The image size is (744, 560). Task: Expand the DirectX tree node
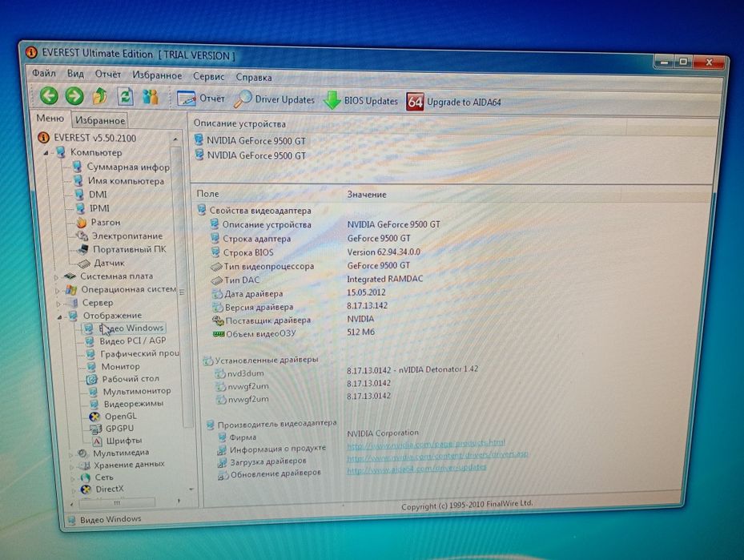coord(73,490)
